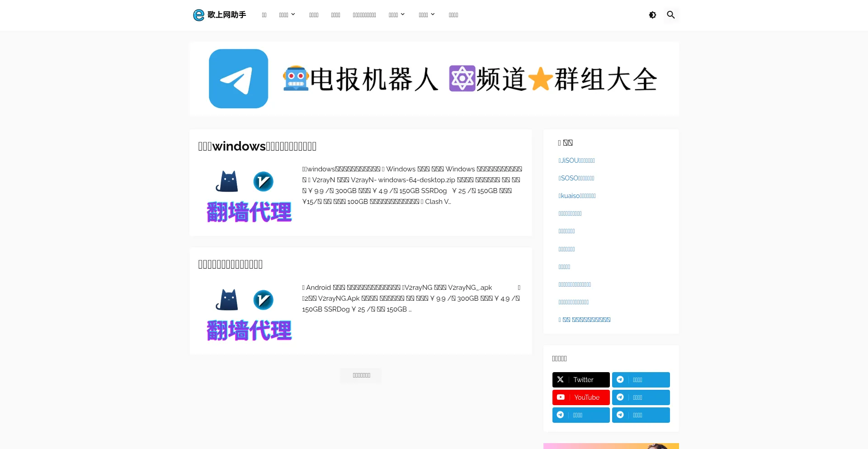Click the Telegram button below YouTube
Screen dimensions: 868x449
click(x=581, y=415)
